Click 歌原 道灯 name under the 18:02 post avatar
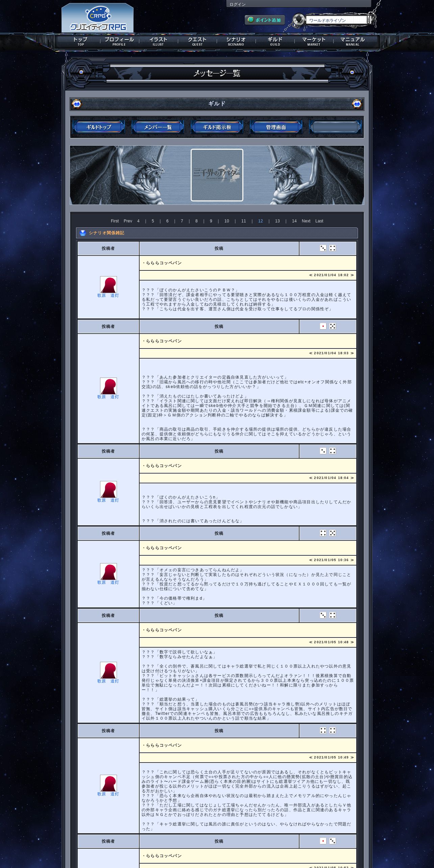Viewport: 434px width, 868px height. point(108,295)
